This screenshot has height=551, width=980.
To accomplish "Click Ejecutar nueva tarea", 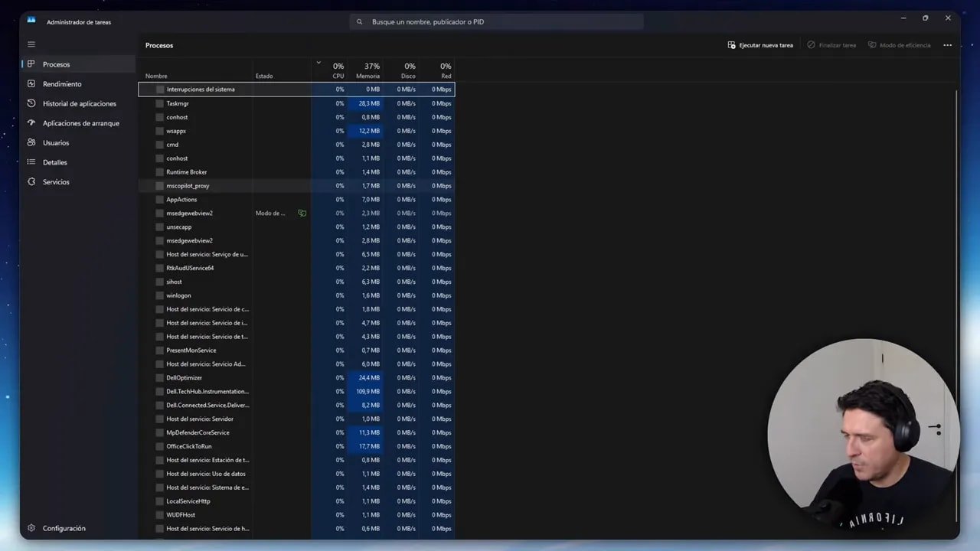I will 760,45.
